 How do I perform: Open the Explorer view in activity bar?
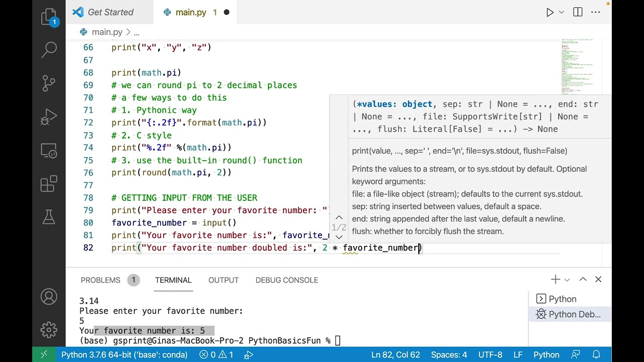coord(49,17)
